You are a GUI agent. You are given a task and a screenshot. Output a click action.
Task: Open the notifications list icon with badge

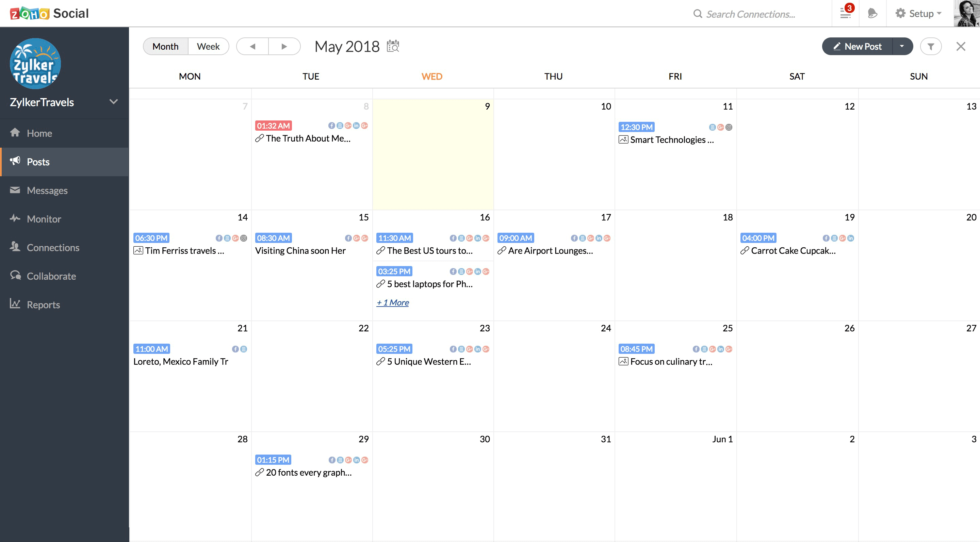coord(845,14)
